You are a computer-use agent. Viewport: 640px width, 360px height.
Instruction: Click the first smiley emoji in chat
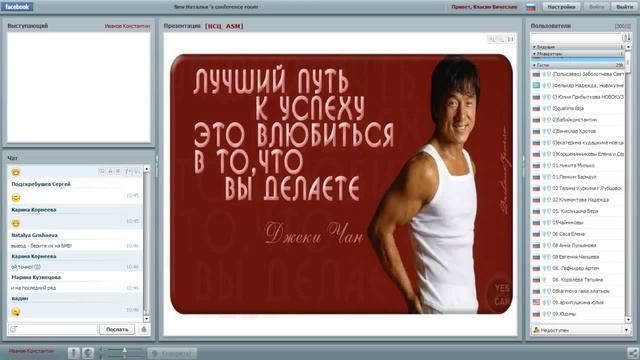tap(16, 172)
